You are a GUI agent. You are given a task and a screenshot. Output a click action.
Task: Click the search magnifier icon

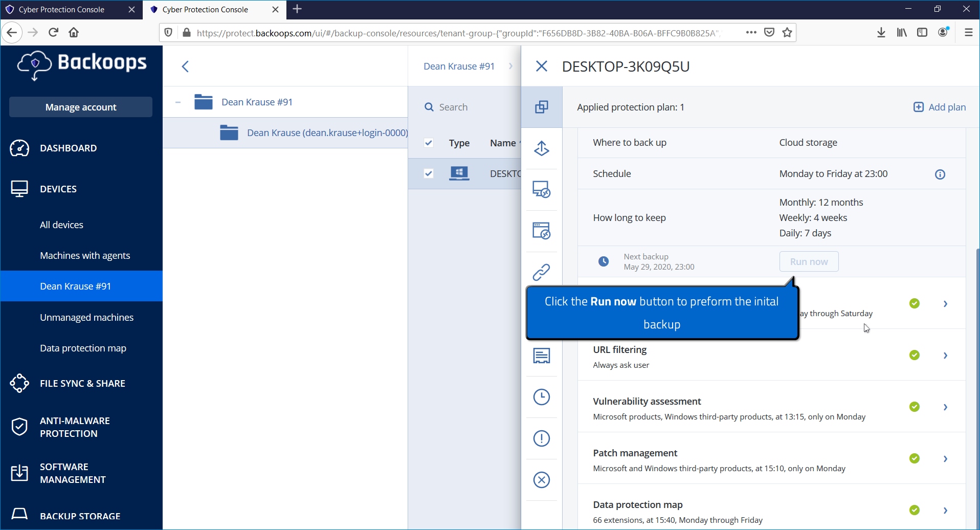429,107
